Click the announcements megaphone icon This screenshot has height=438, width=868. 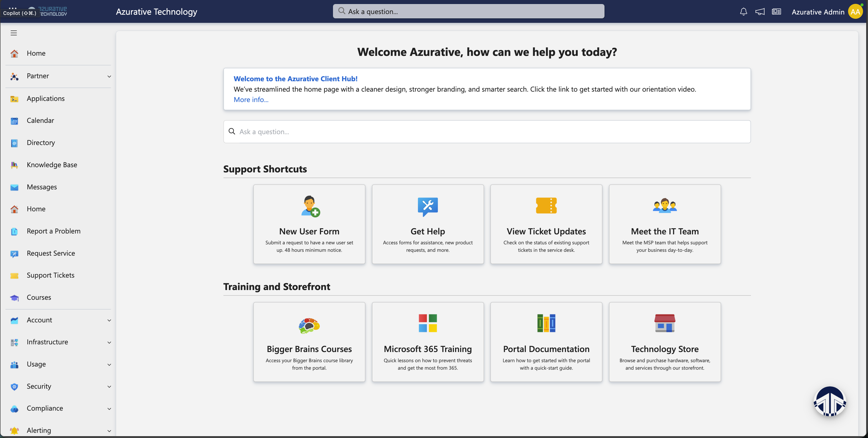(760, 11)
